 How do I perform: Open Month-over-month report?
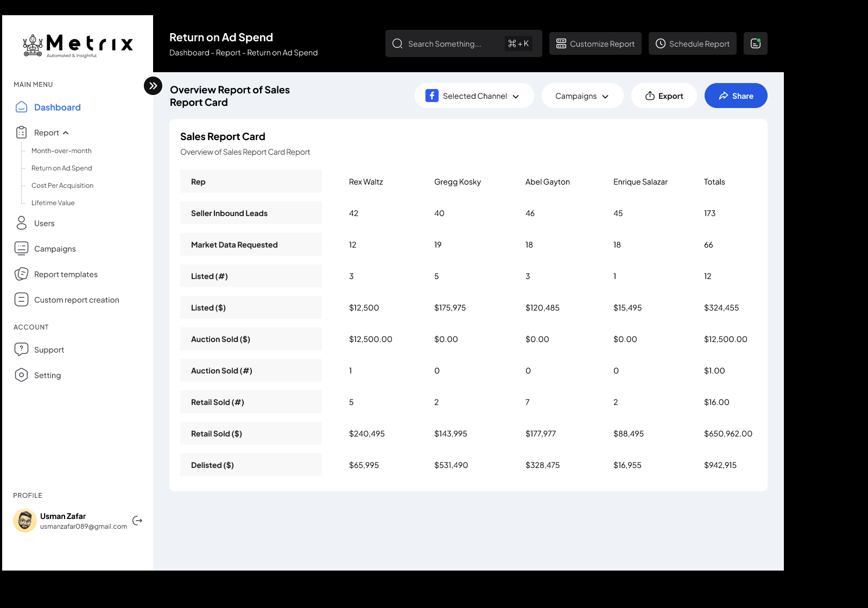point(61,150)
